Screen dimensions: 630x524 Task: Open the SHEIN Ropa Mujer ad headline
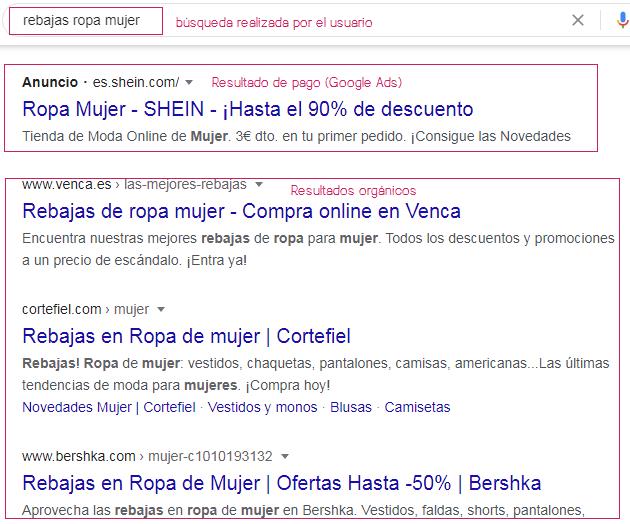tap(248, 109)
